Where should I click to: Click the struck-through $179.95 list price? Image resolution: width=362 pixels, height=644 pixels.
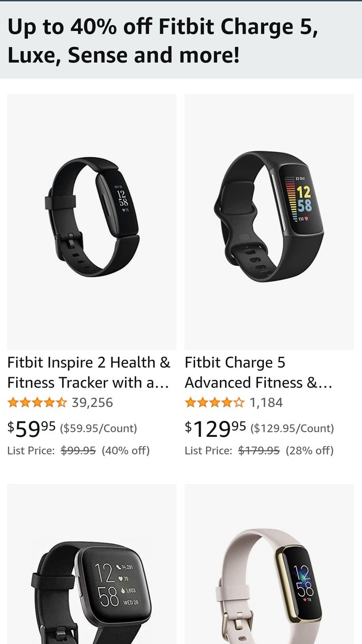[259, 451]
